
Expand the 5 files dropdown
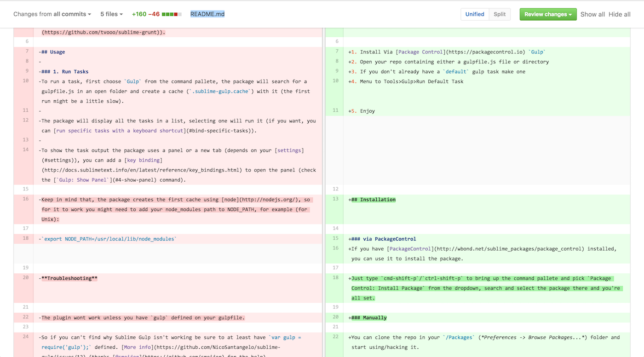[x=111, y=14]
